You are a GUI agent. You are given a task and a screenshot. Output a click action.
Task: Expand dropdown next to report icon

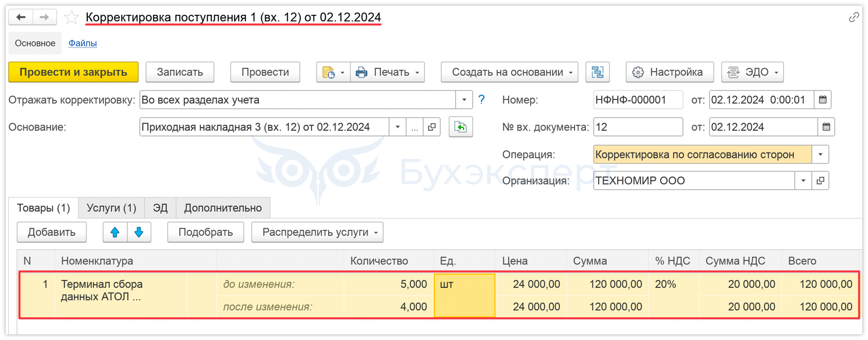(343, 72)
